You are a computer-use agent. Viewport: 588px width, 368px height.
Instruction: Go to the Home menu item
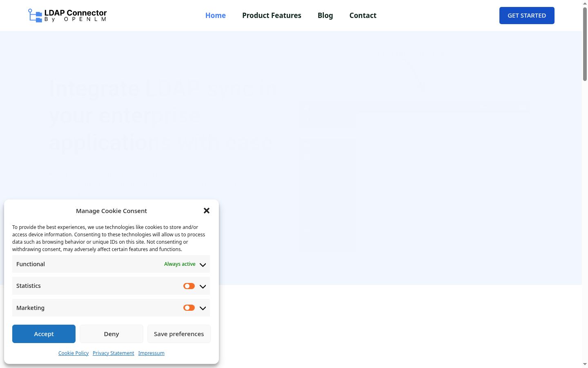click(x=216, y=16)
